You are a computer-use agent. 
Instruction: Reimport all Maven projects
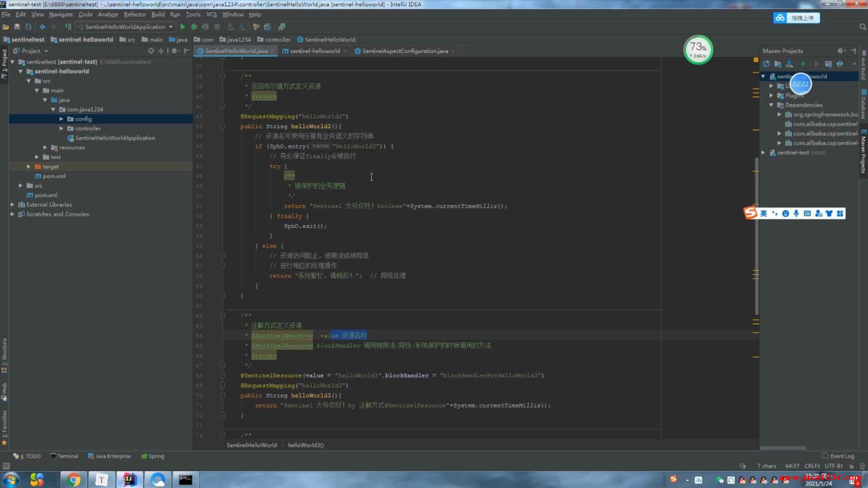766,64
